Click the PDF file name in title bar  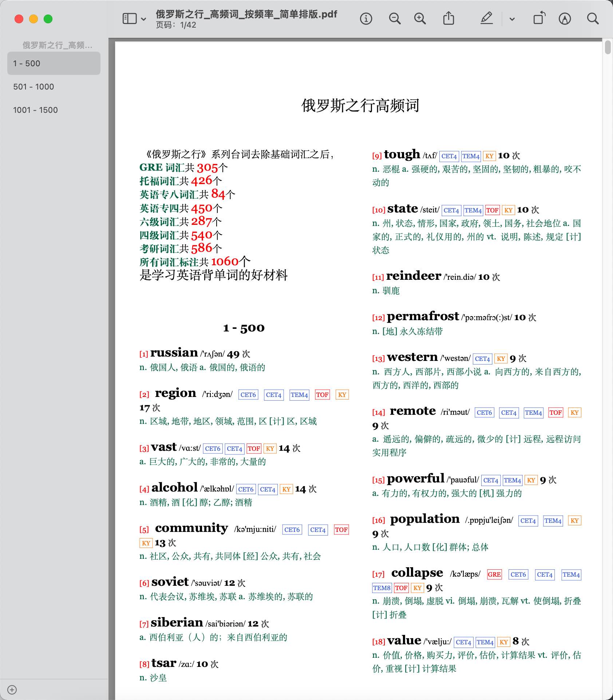(246, 14)
